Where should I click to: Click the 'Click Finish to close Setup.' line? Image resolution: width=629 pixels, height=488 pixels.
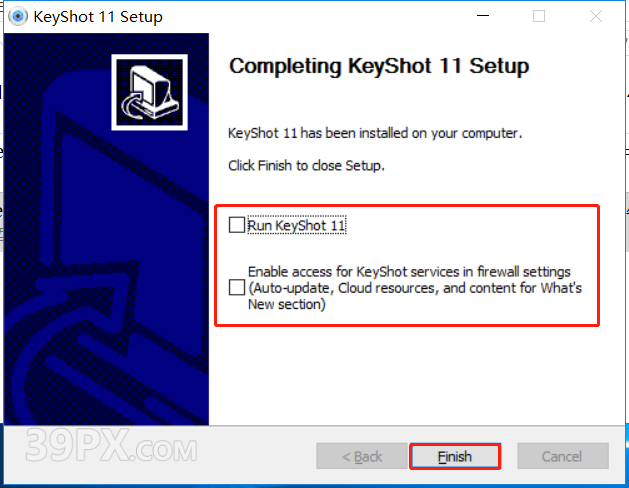pyautogui.click(x=306, y=166)
